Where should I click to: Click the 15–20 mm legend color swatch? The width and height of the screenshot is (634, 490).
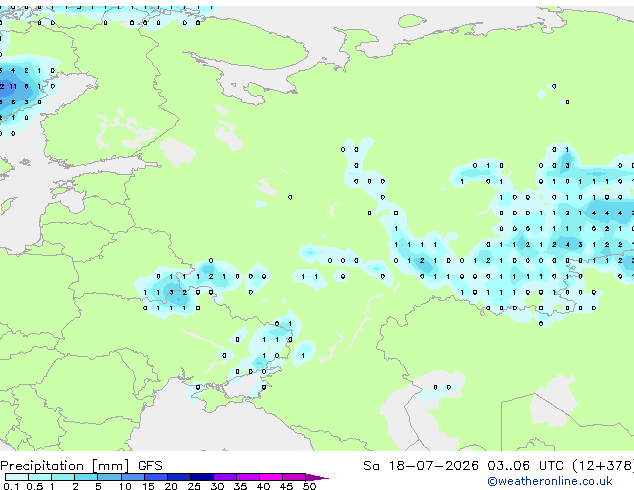pos(156,477)
